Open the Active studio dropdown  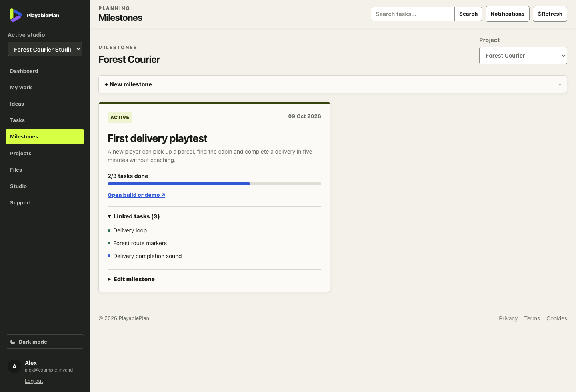45,49
